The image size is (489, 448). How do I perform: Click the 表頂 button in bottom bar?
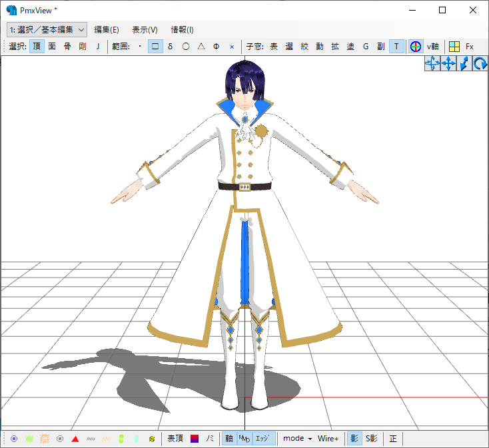[175, 439]
